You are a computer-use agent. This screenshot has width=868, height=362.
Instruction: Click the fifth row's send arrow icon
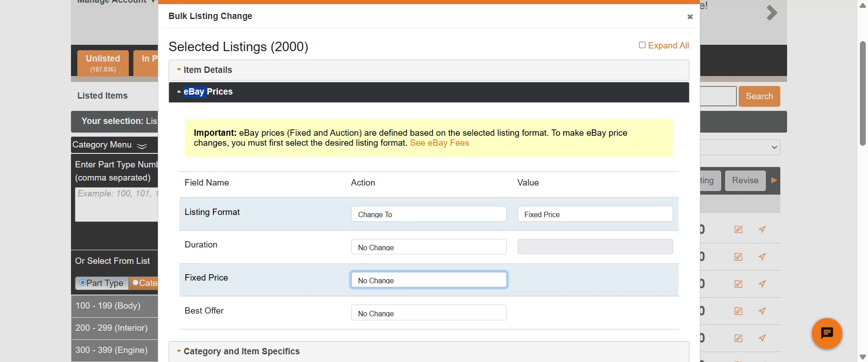point(762,338)
